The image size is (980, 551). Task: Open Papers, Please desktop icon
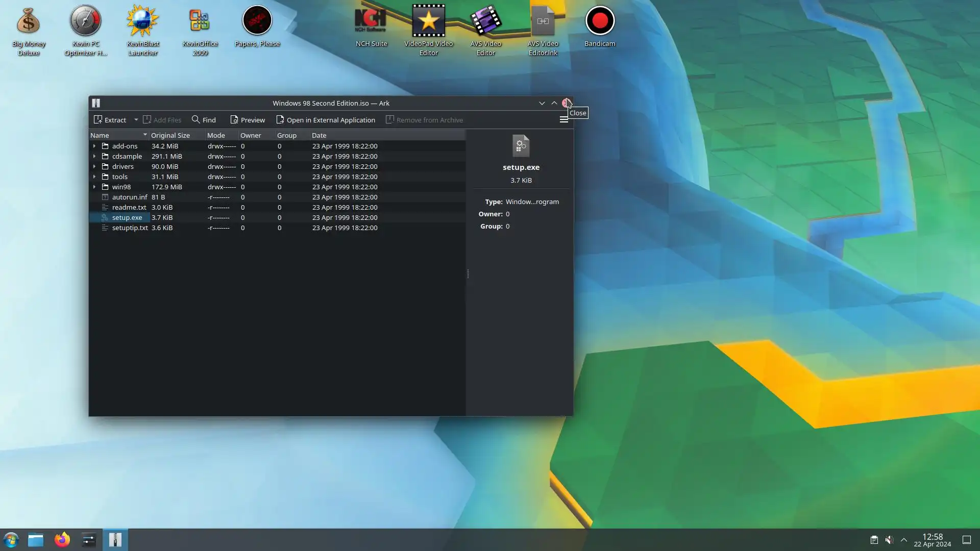(257, 21)
